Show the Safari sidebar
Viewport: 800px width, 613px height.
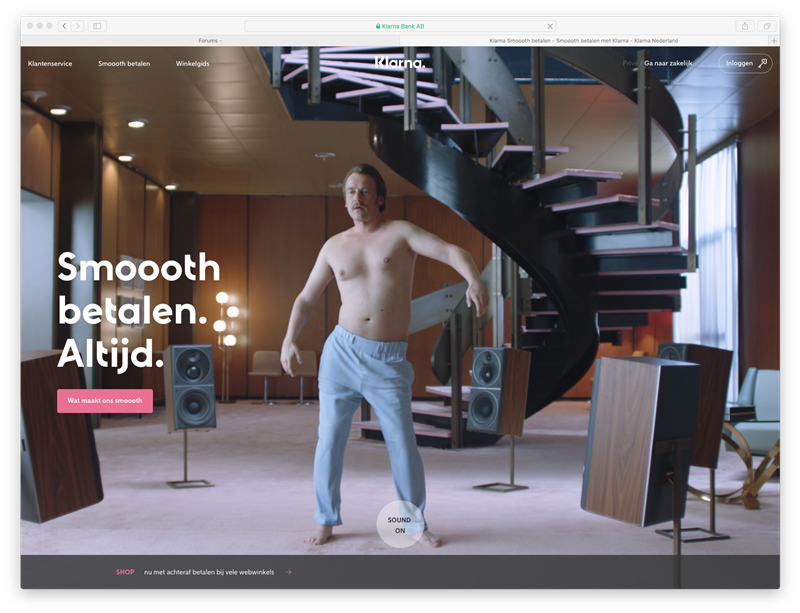click(98, 25)
